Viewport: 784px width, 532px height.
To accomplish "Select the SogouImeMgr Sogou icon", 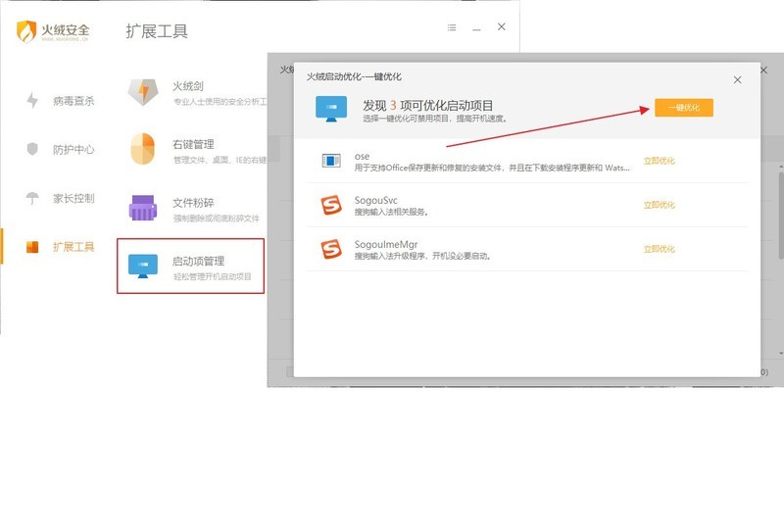I will point(331,249).
